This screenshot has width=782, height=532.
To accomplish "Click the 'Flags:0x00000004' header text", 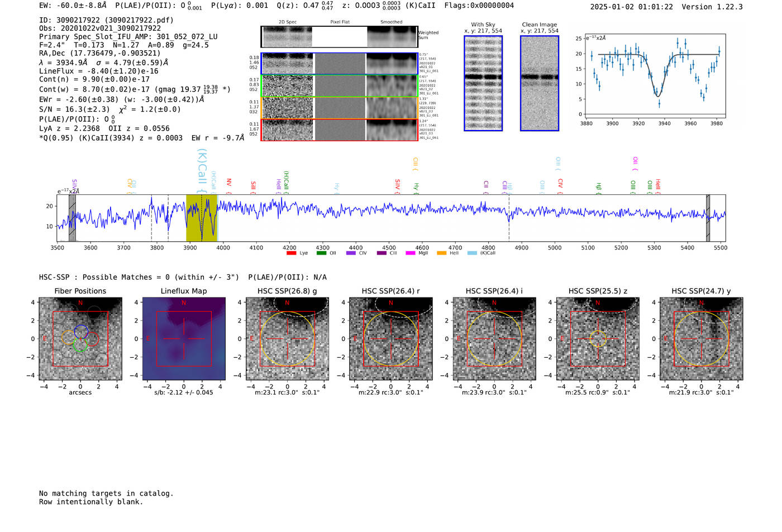I will pyautogui.click(x=479, y=6).
